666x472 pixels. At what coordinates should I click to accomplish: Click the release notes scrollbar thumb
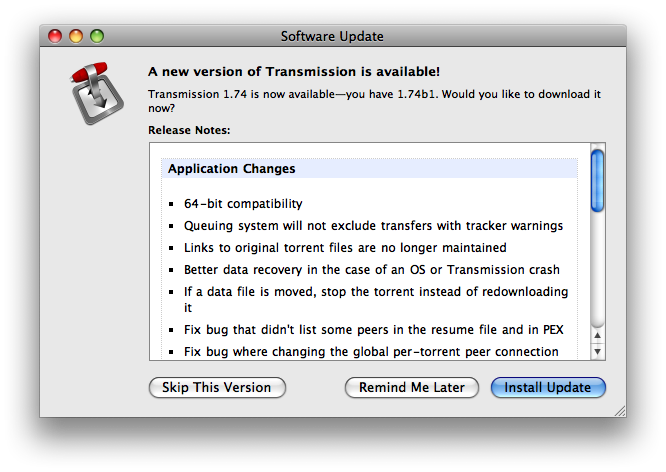point(597,181)
